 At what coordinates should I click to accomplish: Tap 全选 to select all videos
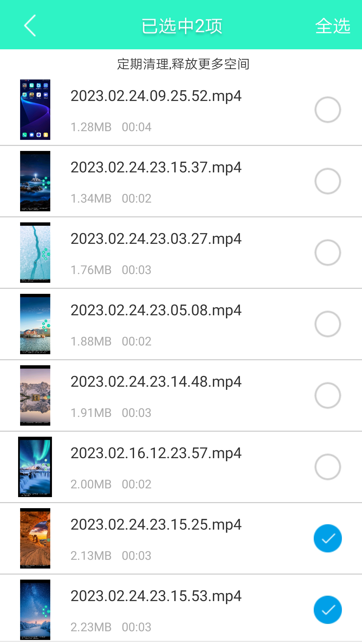pos(333,26)
